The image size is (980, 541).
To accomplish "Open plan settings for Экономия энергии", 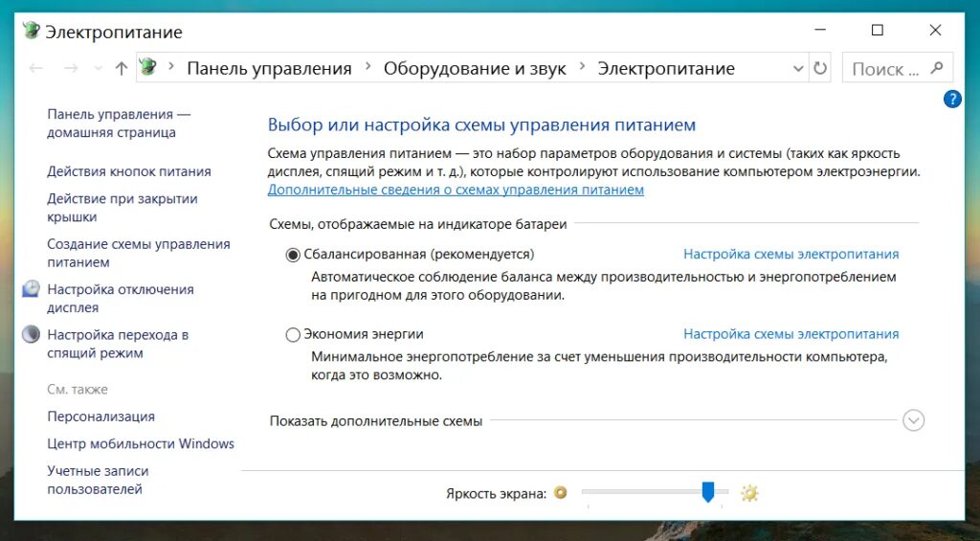I will pos(791,334).
